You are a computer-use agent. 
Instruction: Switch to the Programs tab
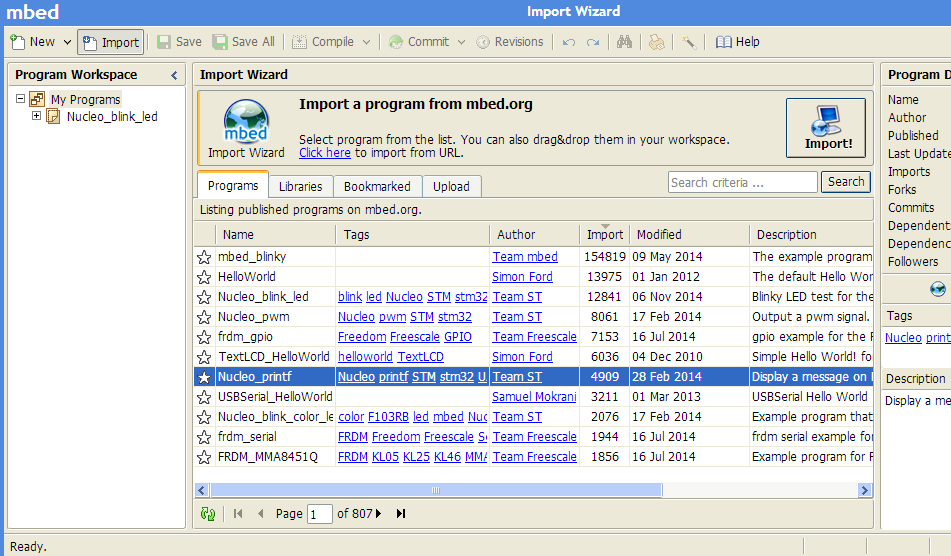tap(233, 186)
